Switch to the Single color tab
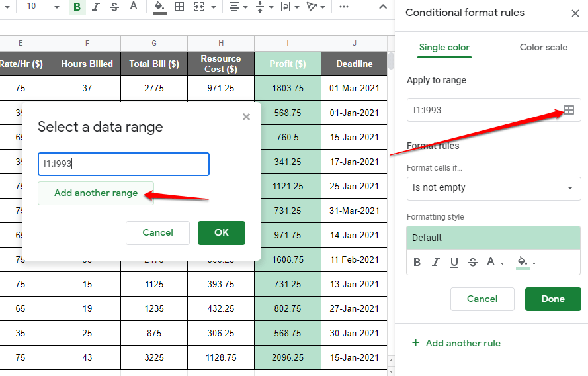 pyautogui.click(x=444, y=47)
